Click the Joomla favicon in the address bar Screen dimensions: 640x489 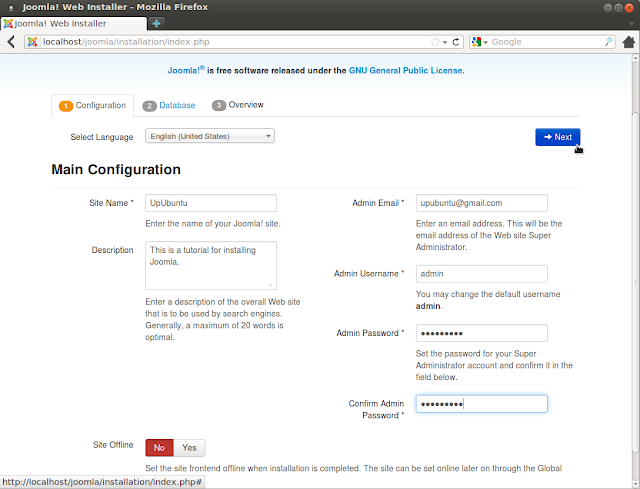click(x=32, y=42)
